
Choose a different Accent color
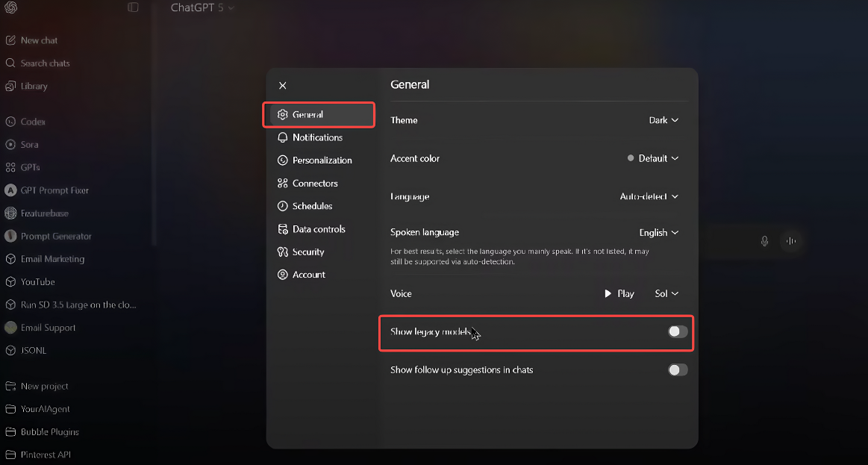[652, 158]
